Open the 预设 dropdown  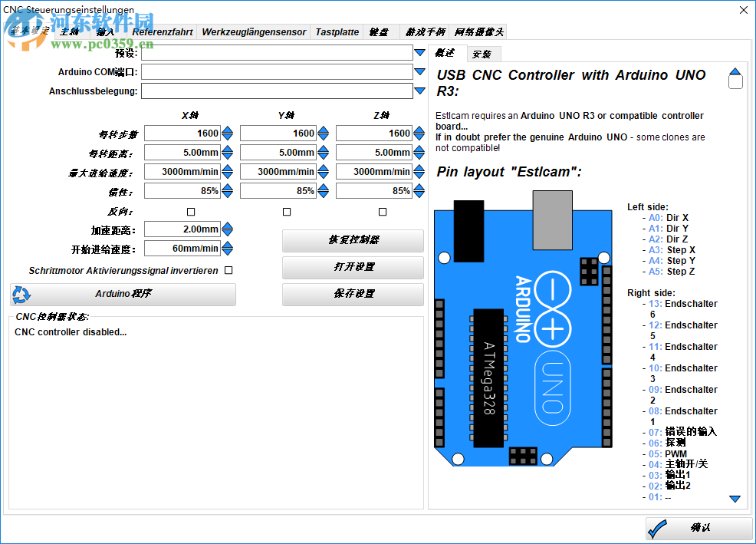point(419,52)
